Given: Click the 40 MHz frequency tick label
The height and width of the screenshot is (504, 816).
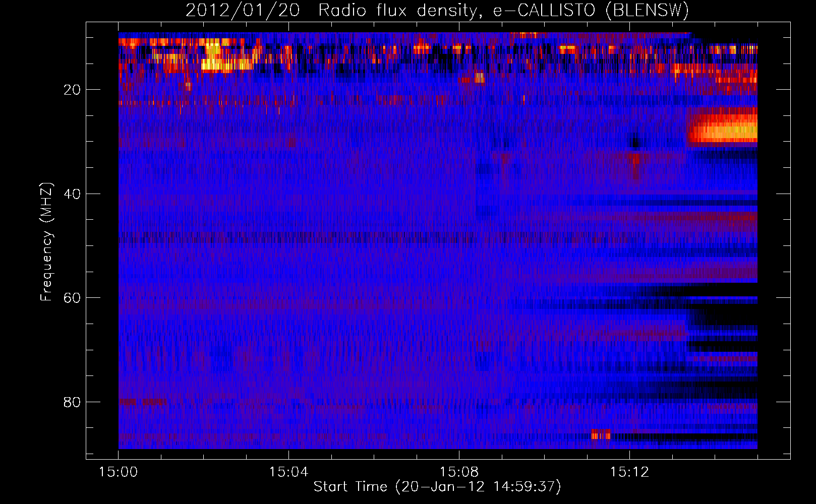Looking at the screenshot, I should click(72, 194).
